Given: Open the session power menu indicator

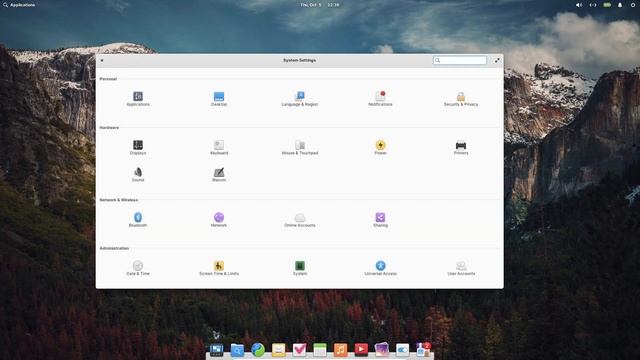Looking at the screenshot, I should coord(633,5).
